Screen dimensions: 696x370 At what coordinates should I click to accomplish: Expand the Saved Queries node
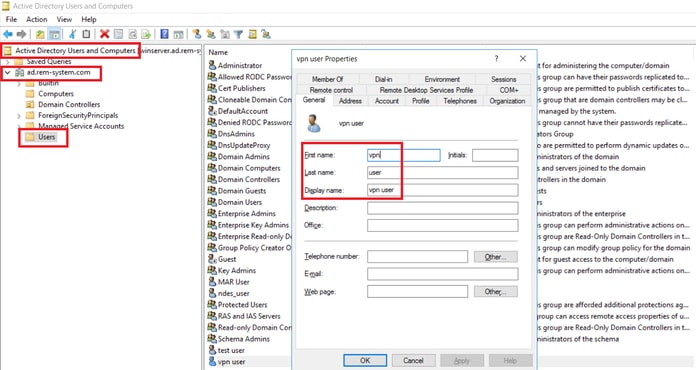(x=8, y=62)
